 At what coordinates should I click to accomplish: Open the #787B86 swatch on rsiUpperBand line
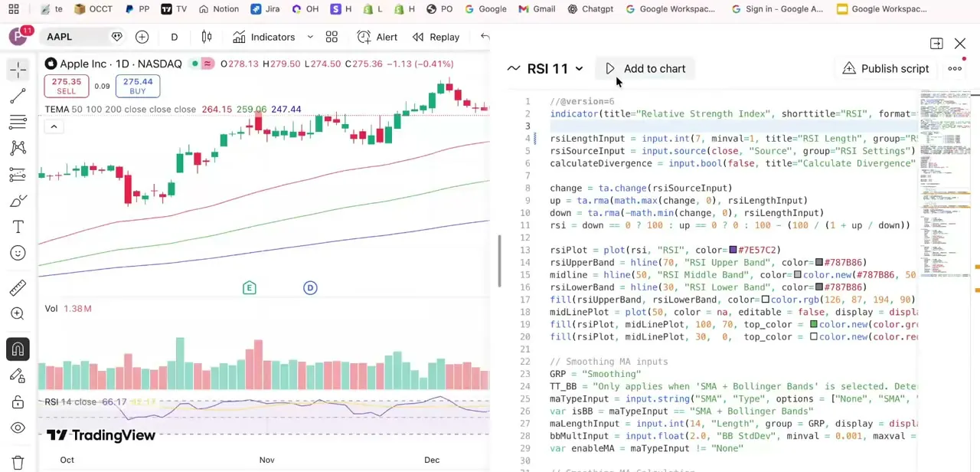[819, 262]
